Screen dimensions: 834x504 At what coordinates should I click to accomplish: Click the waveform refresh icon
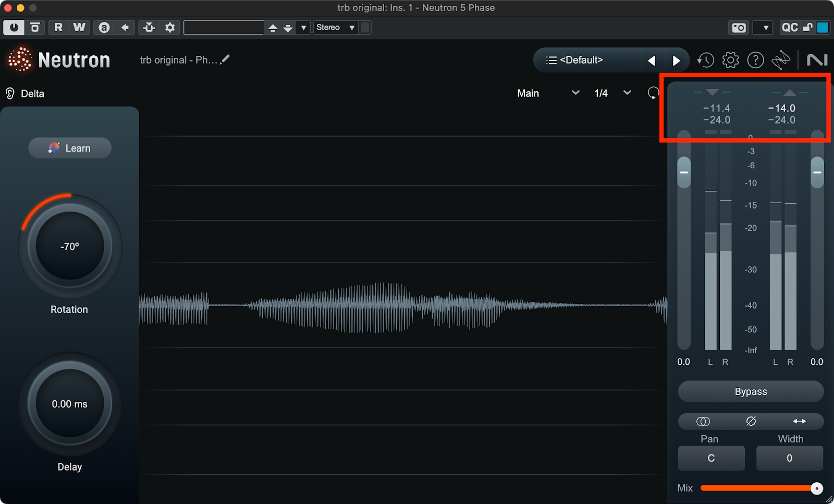click(653, 93)
